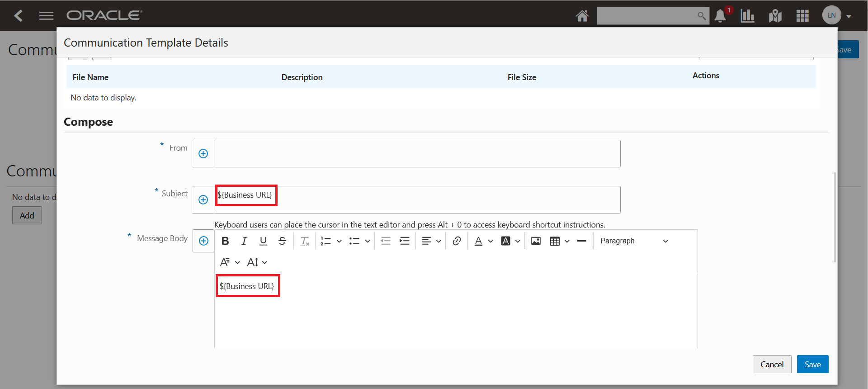
Task: Click the Description column header
Action: click(302, 77)
